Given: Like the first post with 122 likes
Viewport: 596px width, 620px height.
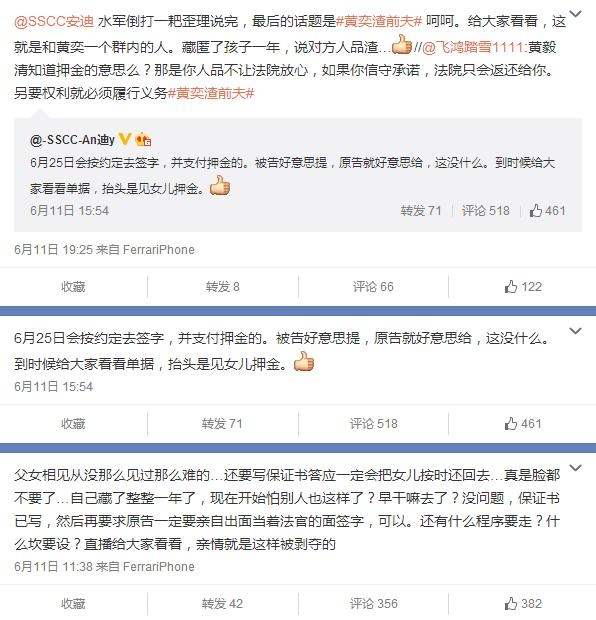Looking at the screenshot, I should [x=523, y=287].
